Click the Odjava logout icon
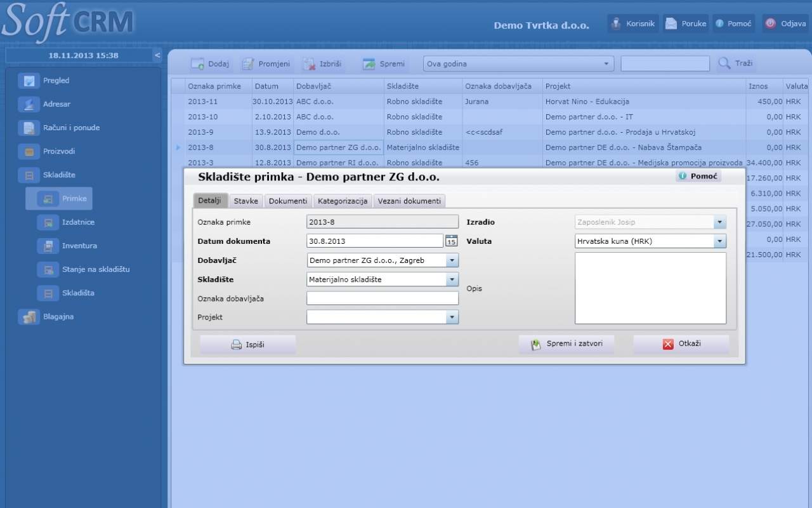The width and height of the screenshot is (812, 508). [770, 23]
